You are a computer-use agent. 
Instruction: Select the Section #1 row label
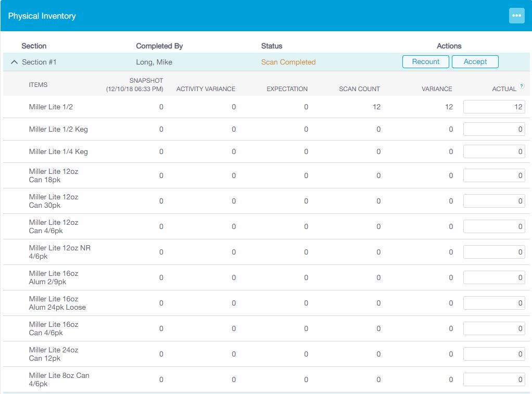(x=39, y=62)
